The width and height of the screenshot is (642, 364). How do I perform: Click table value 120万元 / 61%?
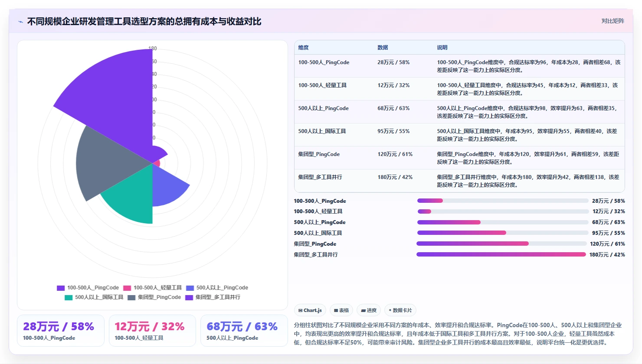pos(395,154)
